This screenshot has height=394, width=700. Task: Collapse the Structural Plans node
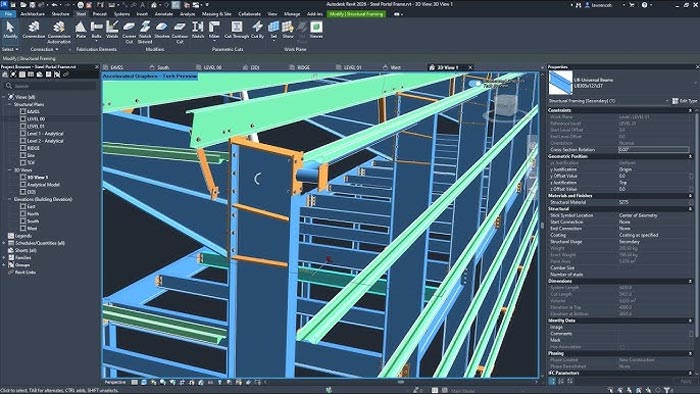pos(9,104)
